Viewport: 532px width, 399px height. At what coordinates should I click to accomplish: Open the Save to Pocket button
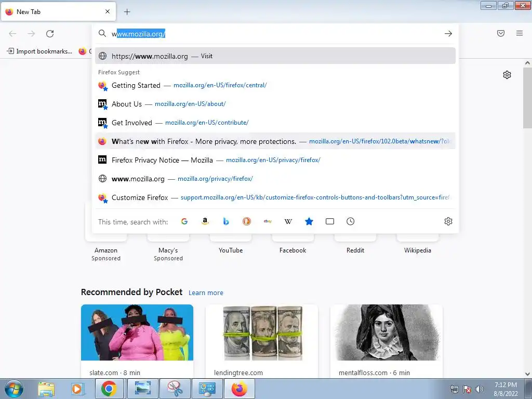click(x=501, y=33)
